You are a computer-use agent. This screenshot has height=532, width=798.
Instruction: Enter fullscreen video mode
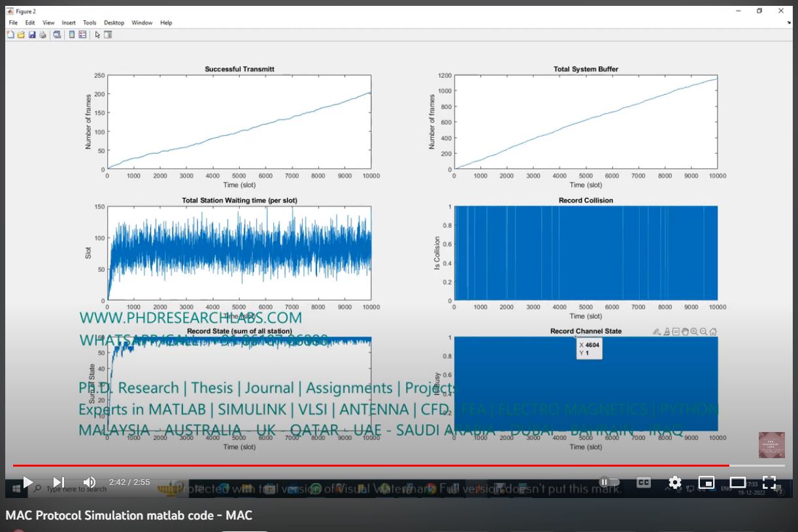769,482
